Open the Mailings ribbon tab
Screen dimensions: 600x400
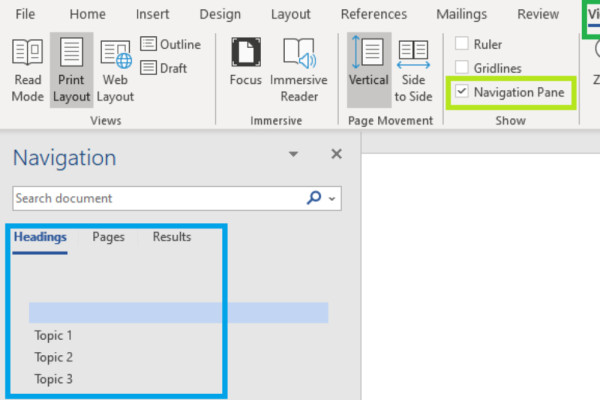pos(462,14)
